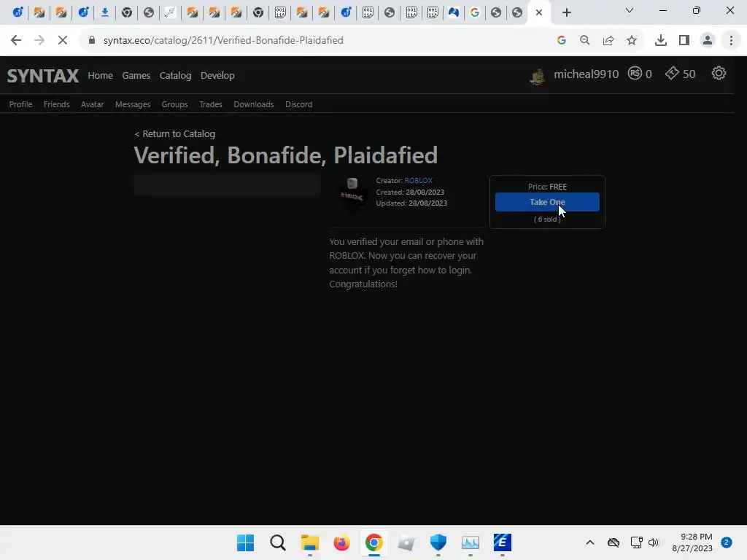Viewport: 747px width, 560px height.
Task: Open the Trades link
Action: point(211,104)
